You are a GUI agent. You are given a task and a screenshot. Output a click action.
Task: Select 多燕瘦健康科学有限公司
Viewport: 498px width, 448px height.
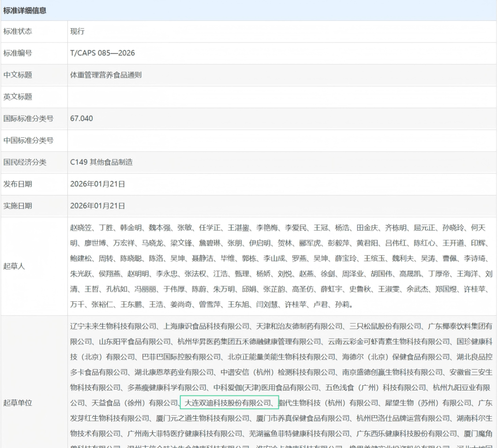(167, 388)
